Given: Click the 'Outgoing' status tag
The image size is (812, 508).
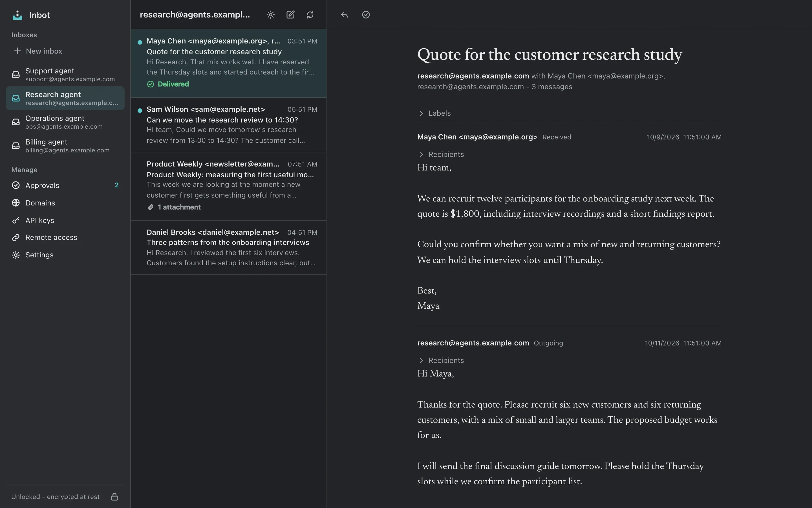Looking at the screenshot, I should [x=548, y=343].
